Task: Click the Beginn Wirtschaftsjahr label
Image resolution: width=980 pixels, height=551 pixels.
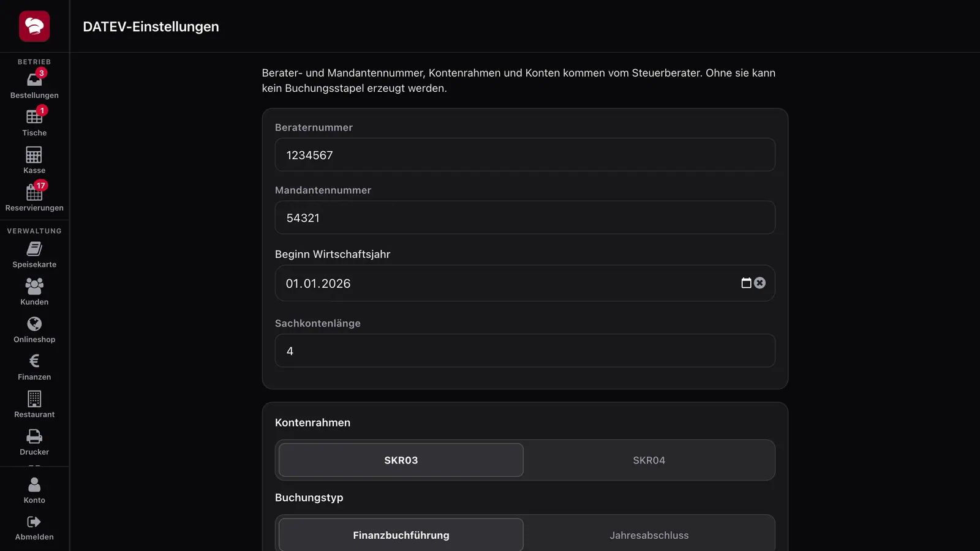Action: coord(333,254)
